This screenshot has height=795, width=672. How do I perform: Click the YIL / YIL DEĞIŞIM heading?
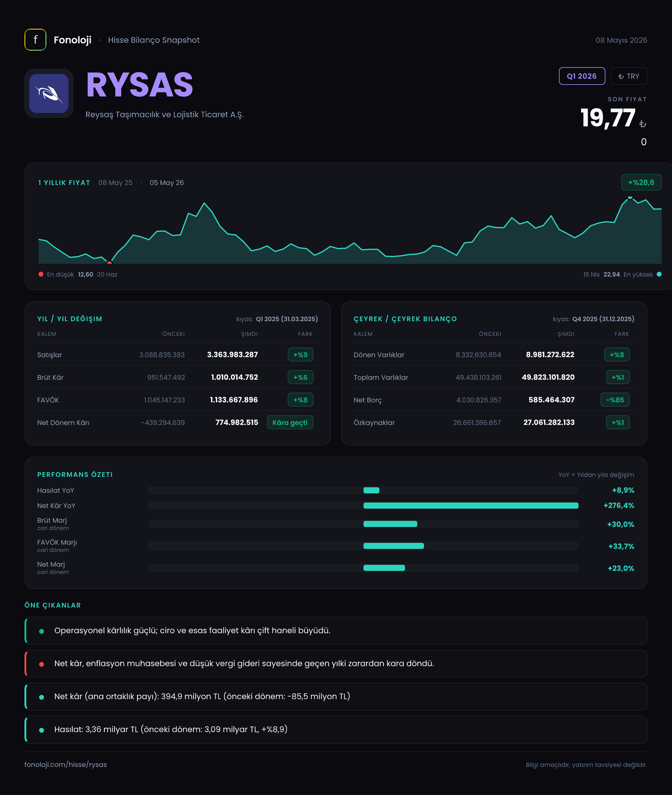coord(70,319)
